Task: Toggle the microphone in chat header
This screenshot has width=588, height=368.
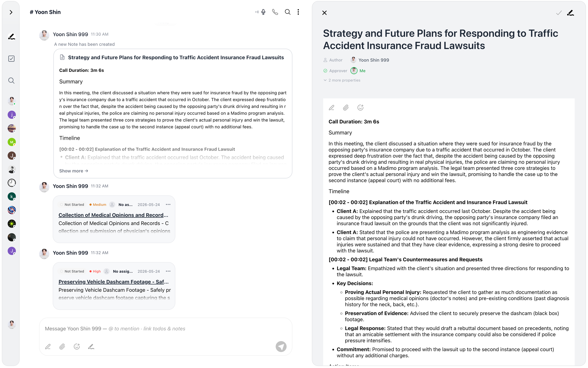Action: coord(263,12)
